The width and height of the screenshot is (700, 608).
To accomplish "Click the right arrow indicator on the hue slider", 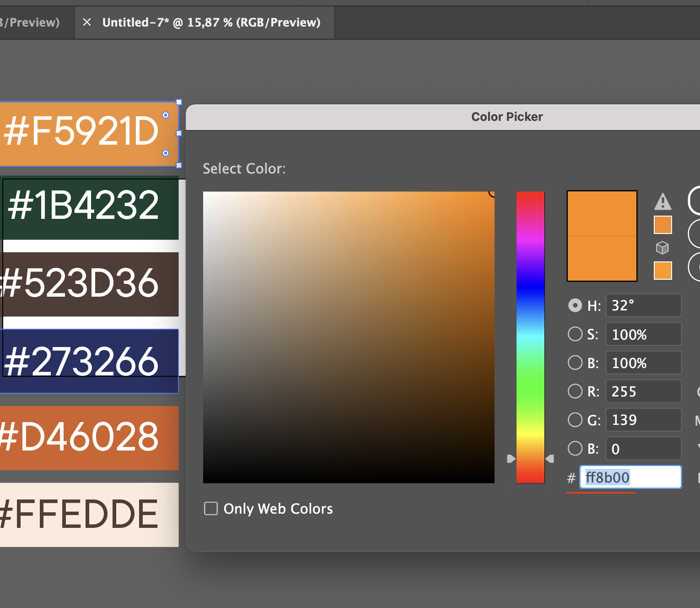I will point(549,459).
